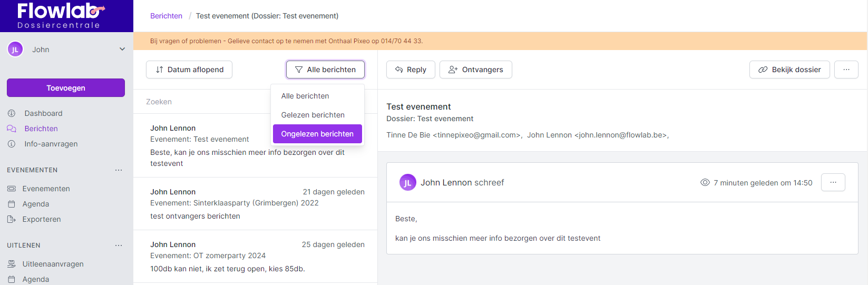Click the Zoeken search field
868x285 pixels.
[206, 102]
